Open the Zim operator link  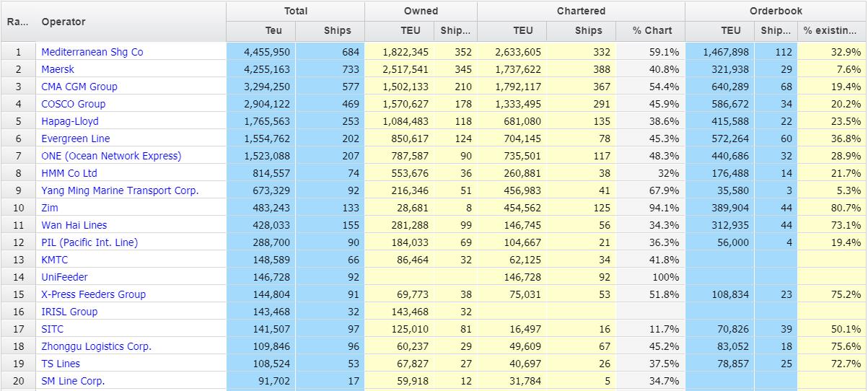pyautogui.click(x=50, y=208)
